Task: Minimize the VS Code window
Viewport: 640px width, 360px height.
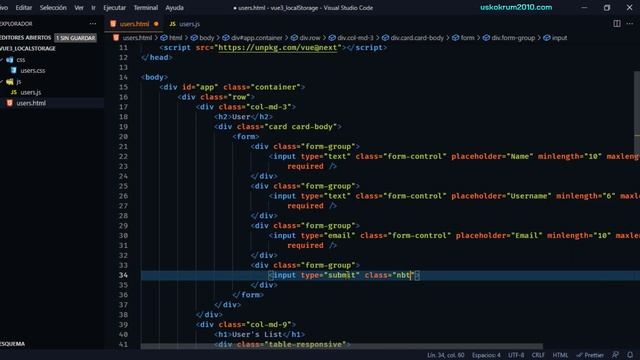Action: pyautogui.click(x=584, y=8)
